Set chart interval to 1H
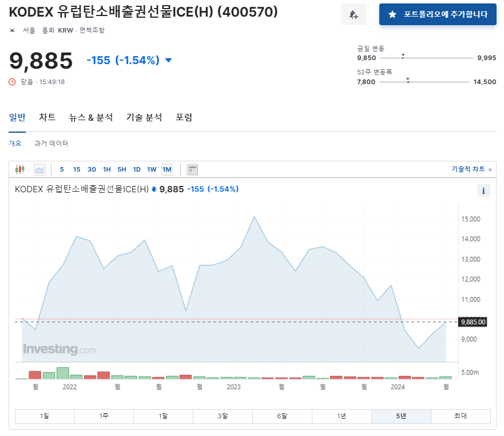The image size is (504, 436). pos(107,169)
